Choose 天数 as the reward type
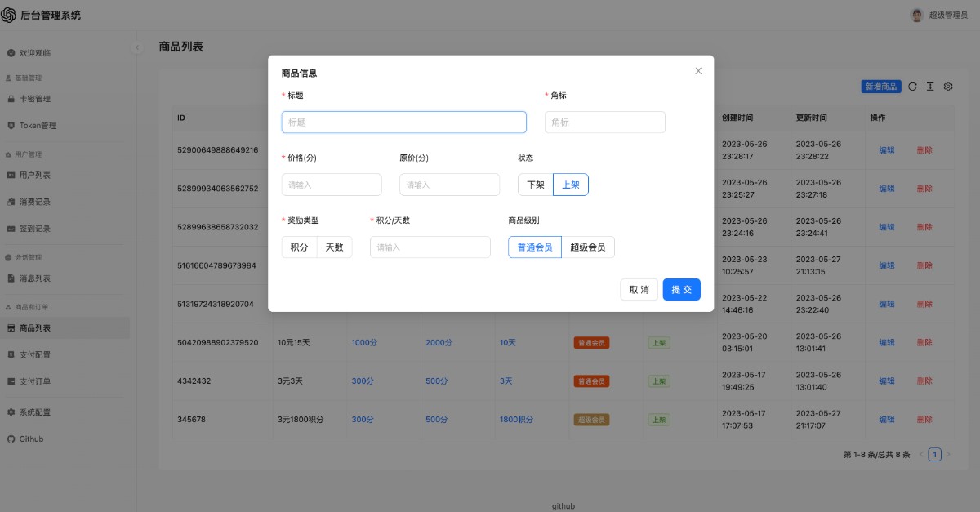Image resolution: width=980 pixels, height=512 pixels. [335, 247]
